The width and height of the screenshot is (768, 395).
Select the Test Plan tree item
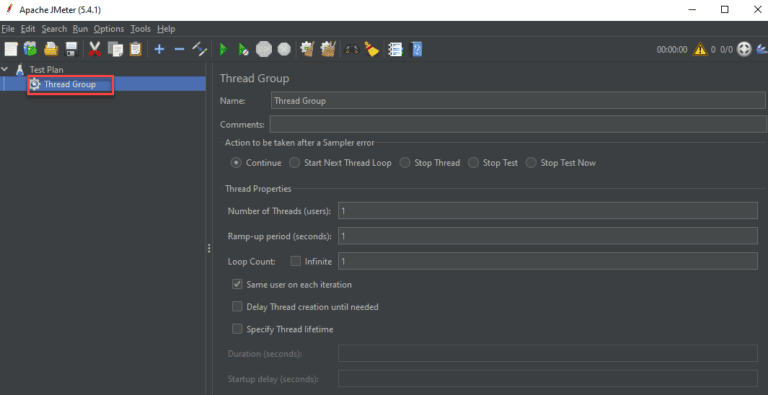pyautogui.click(x=46, y=70)
